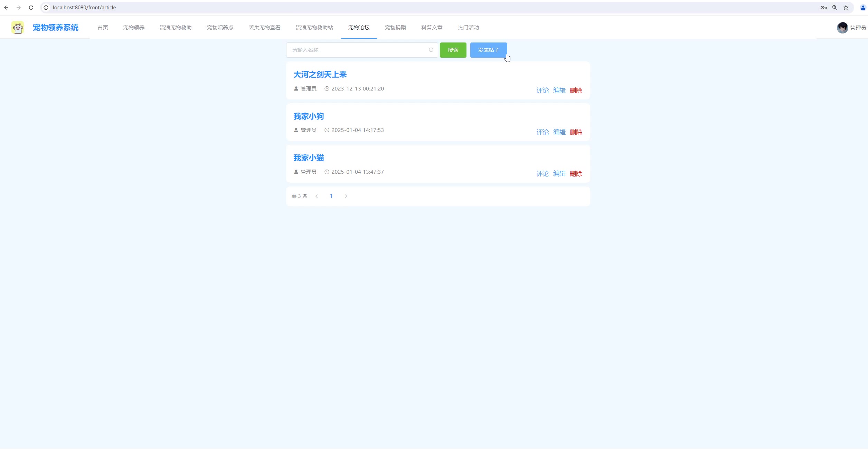Click the search magnifier icon in input
Viewport: 868px width, 449px height.
pyautogui.click(x=431, y=50)
